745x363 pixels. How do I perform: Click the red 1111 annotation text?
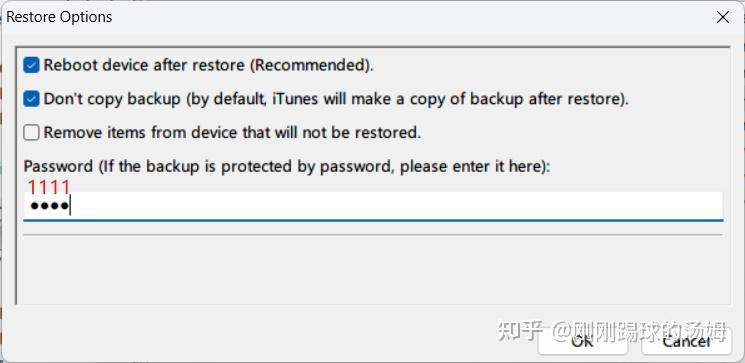[48, 187]
